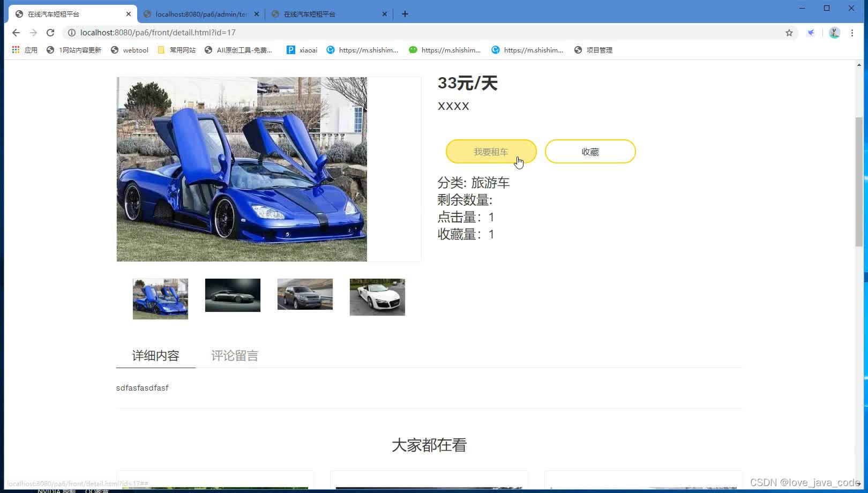
Task: Open the 项目管理 bookmark
Action: pyautogui.click(x=593, y=50)
